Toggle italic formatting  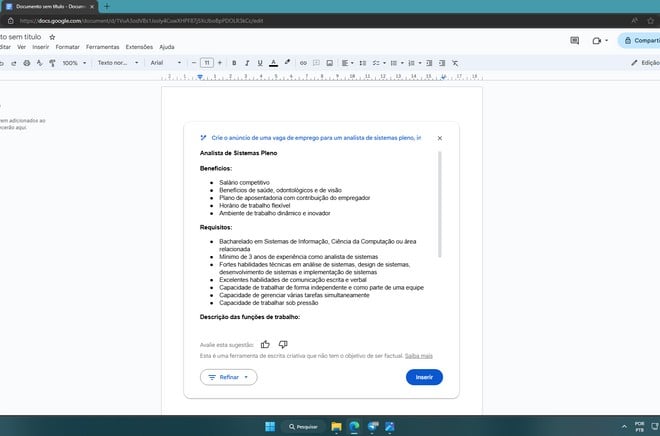(x=247, y=63)
